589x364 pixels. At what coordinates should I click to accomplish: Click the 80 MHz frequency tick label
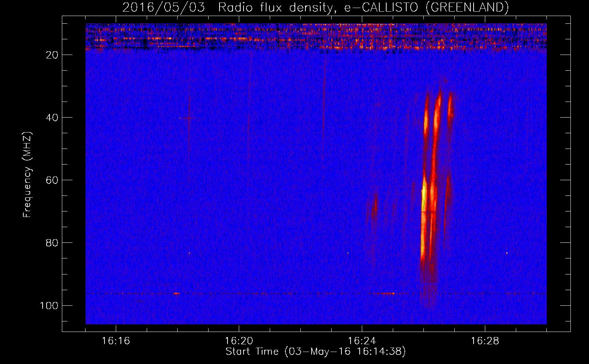tap(52, 243)
